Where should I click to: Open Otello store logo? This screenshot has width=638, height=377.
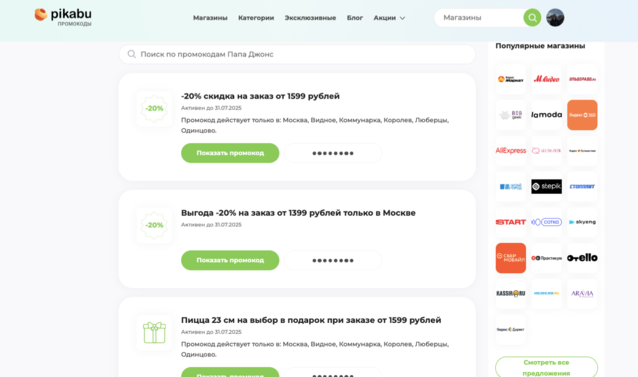click(x=582, y=258)
